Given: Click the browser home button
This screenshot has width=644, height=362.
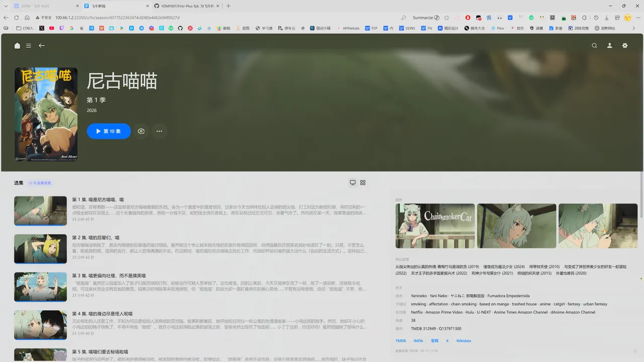Looking at the screenshot, I should (27, 18).
